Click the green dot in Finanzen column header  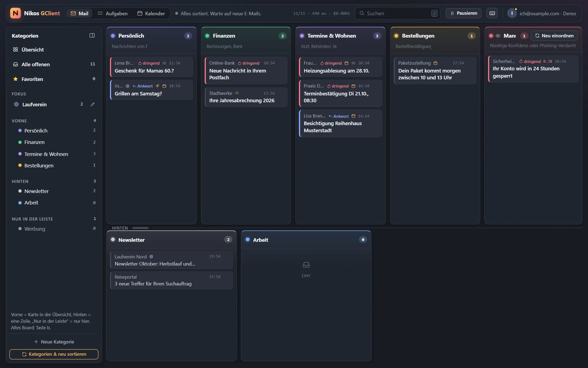pos(207,36)
